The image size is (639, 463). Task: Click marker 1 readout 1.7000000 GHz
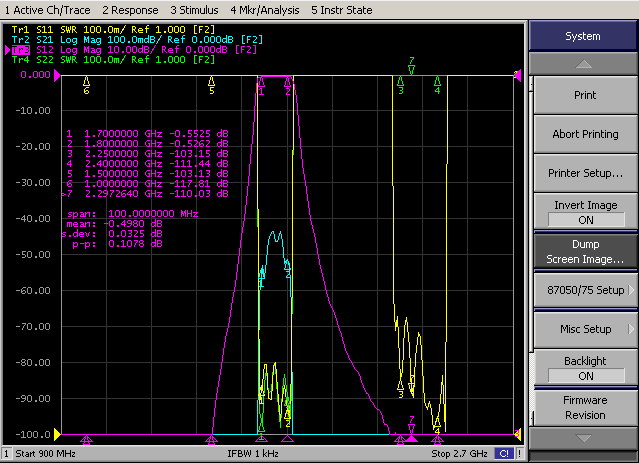click(x=147, y=134)
